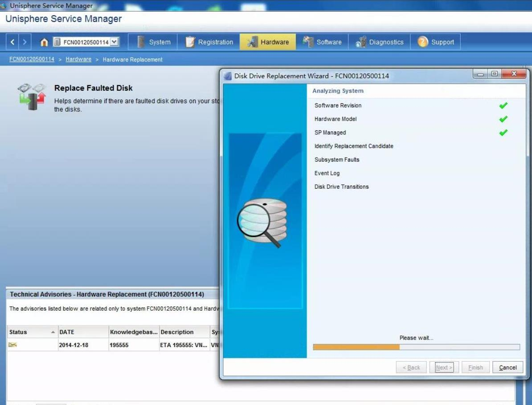This screenshot has height=405, width=532.
Task: Click the Diagnostics icon
Action: coord(360,42)
